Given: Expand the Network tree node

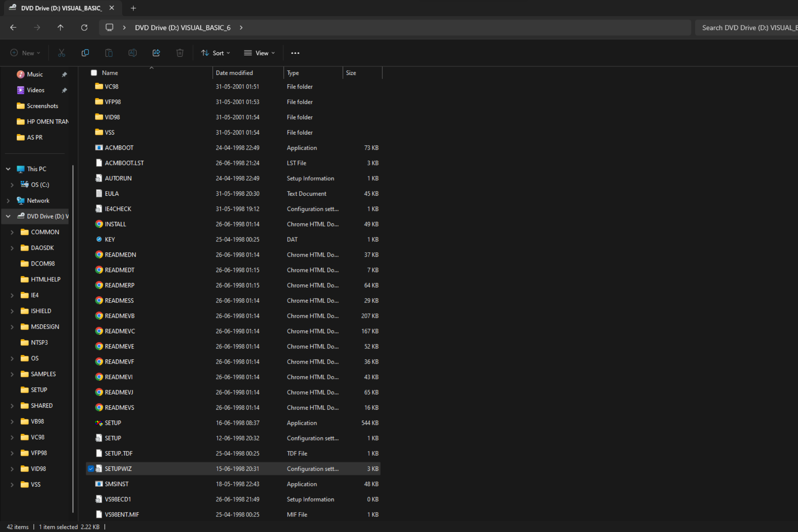Looking at the screenshot, I should [x=8, y=200].
